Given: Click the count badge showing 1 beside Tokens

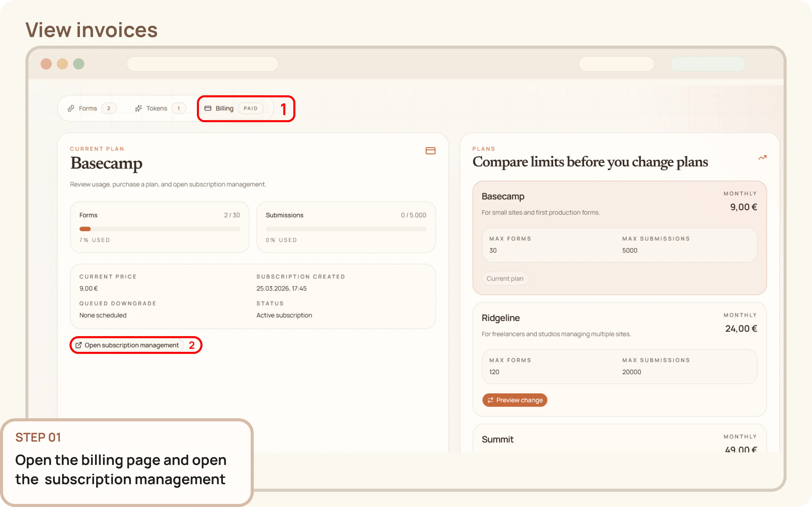Looking at the screenshot, I should (x=179, y=108).
